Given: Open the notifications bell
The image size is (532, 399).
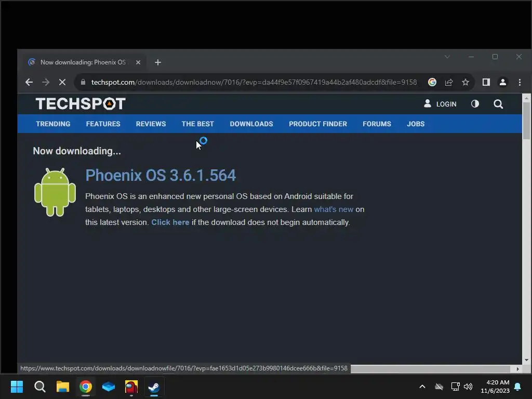Looking at the screenshot, I should pos(518,387).
